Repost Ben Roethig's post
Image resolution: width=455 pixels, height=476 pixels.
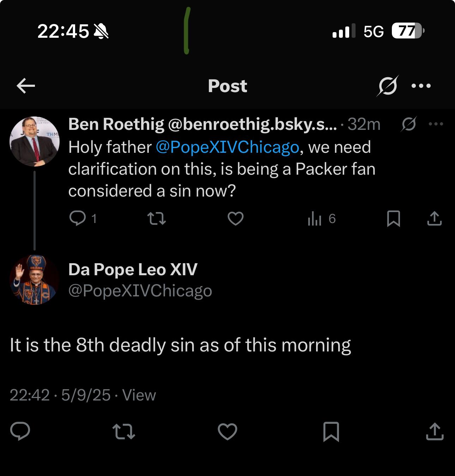[156, 219]
